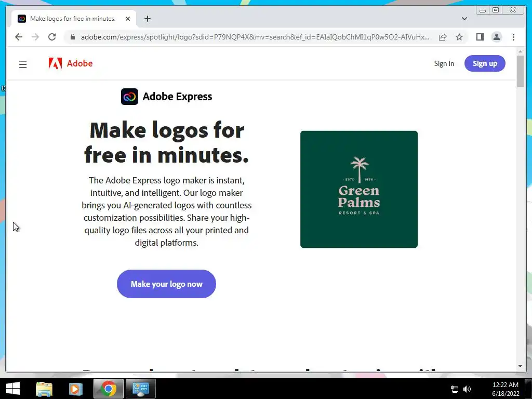Open the hamburger navigation menu

(23, 64)
